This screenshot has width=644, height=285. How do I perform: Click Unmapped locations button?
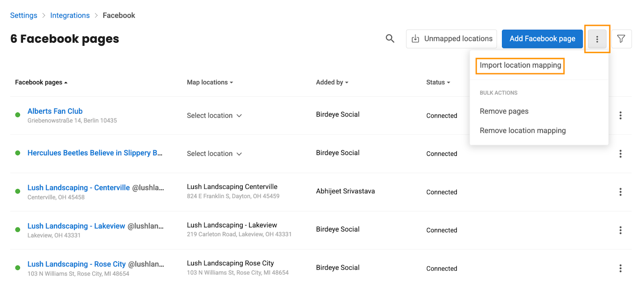click(451, 39)
